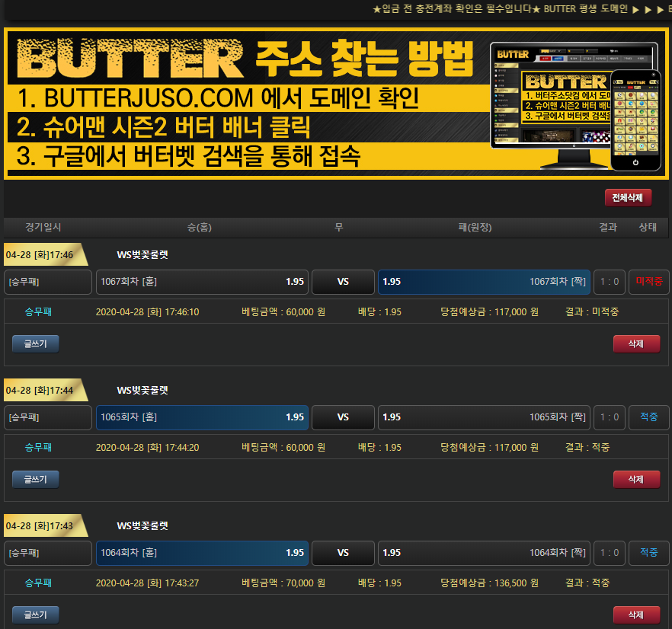Click the VS box in the 1067회차 row
The height and width of the screenshot is (629, 672).
tap(343, 282)
